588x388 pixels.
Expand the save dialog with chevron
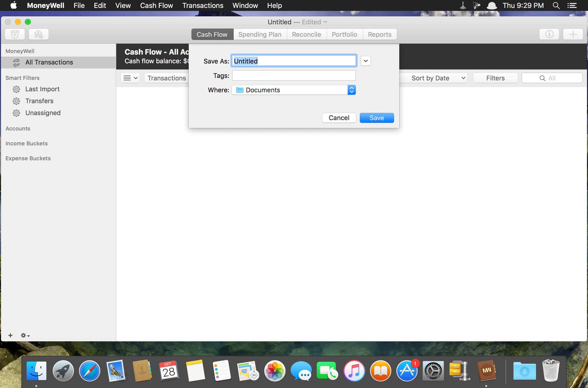tap(366, 61)
